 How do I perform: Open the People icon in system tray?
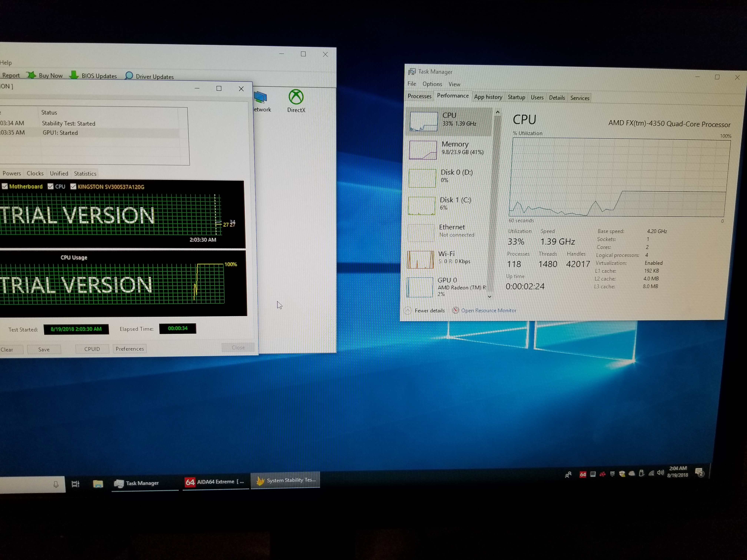[568, 475]
